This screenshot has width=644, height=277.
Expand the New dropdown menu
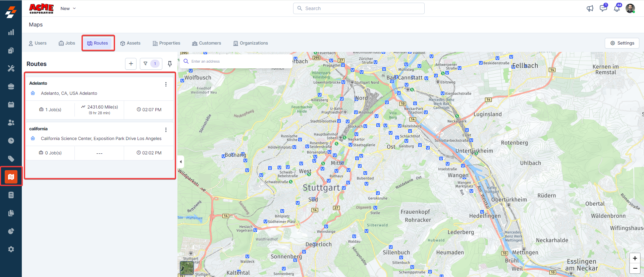tap(68, 8)
